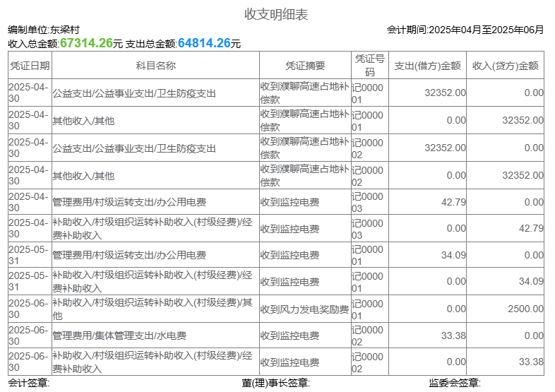Click the 凭证日期 column header
Image resolution: width=555 pixels, height=392 pixels.
[x=30, y=66]
